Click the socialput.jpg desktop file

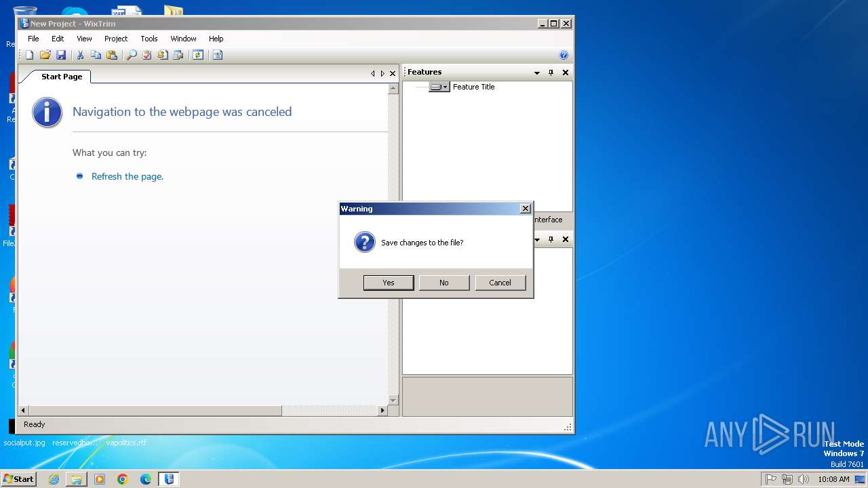coord(24,443)
